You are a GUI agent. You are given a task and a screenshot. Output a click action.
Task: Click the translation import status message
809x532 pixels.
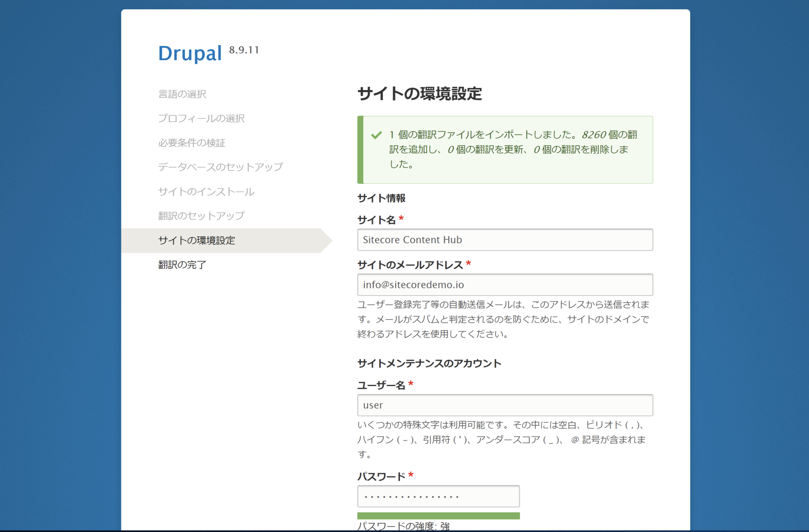pyautogui.click(x=513, y=149)
